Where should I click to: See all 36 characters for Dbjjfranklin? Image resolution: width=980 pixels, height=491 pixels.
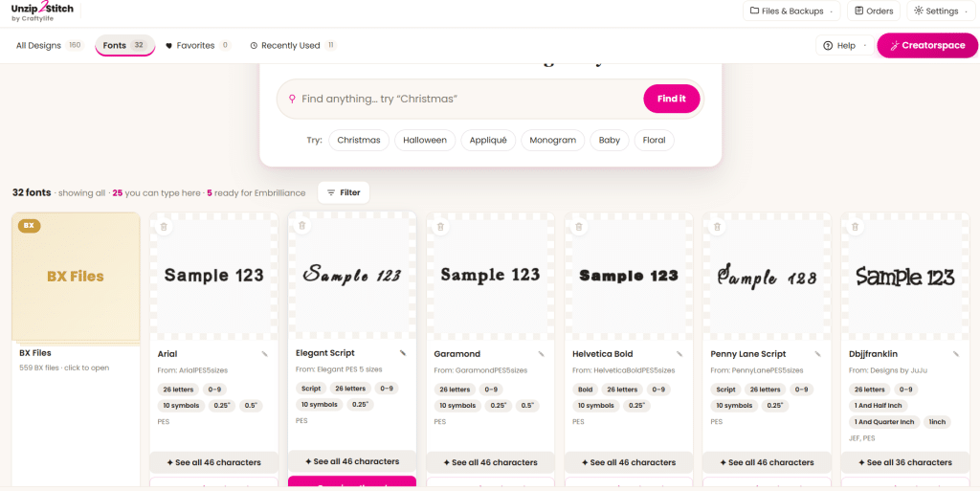coord(905,463)
